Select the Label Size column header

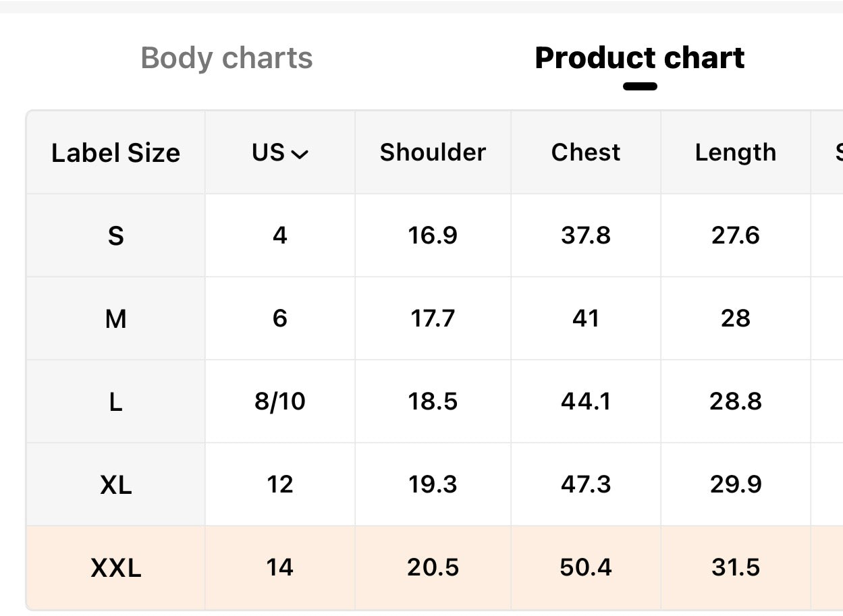click(115, 152)
